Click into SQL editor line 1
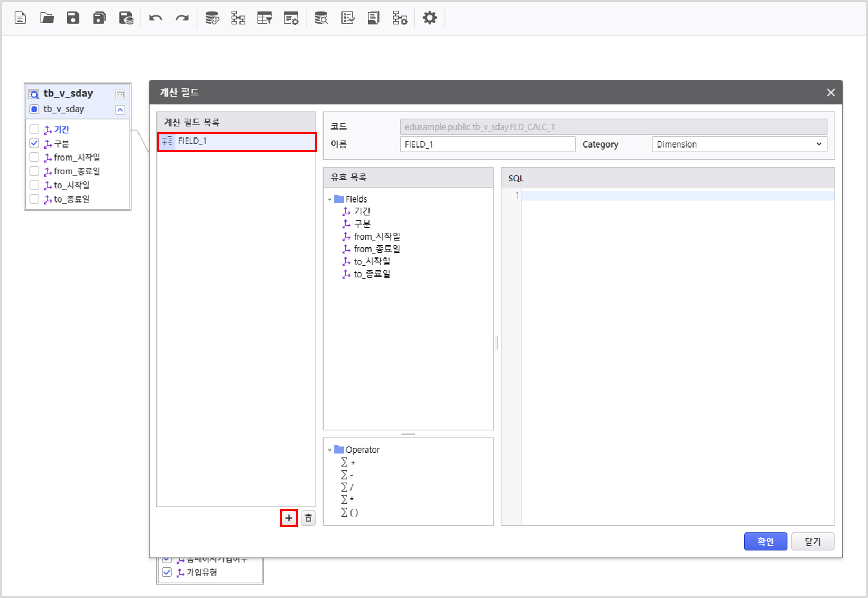This screenshot has width=868, height=598. (x=678, y=196)
